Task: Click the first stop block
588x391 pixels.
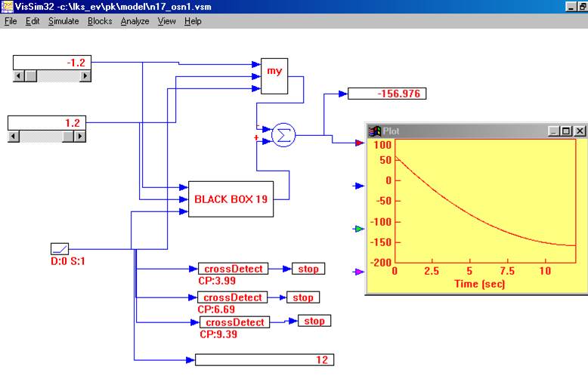Action: (x=308, y=269)
